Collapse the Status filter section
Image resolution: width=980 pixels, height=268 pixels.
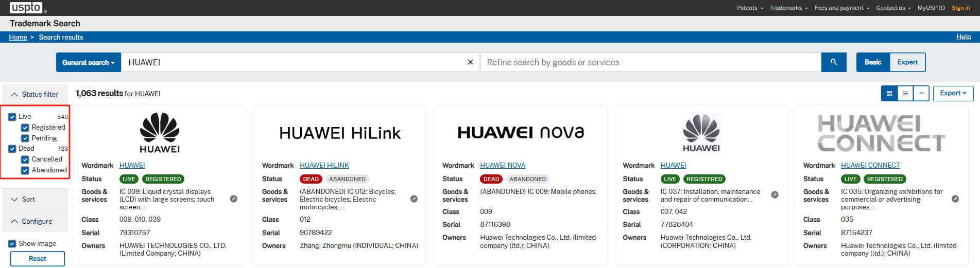[35, 94]
